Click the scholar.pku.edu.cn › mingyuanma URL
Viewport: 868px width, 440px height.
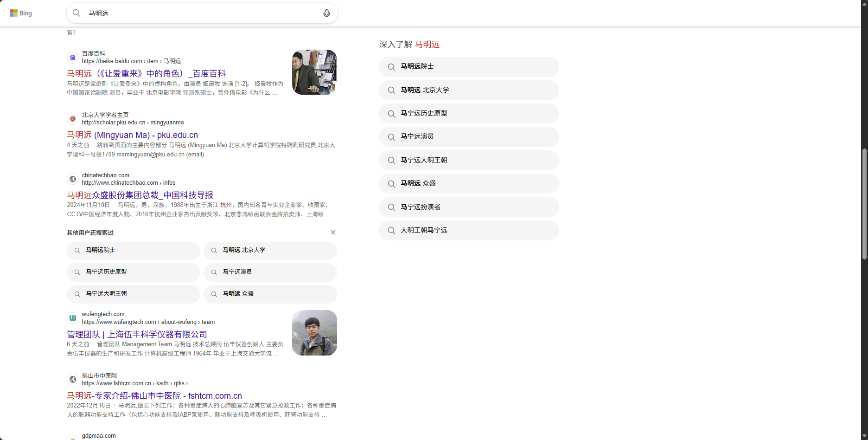point(133,123)
